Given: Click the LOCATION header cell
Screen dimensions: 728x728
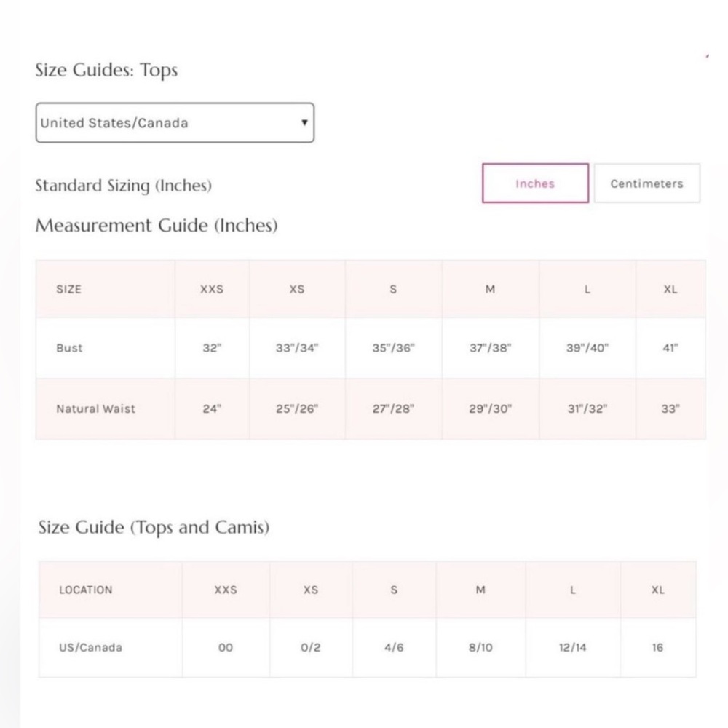Looking at the screenshot, I should click(111, 590).
